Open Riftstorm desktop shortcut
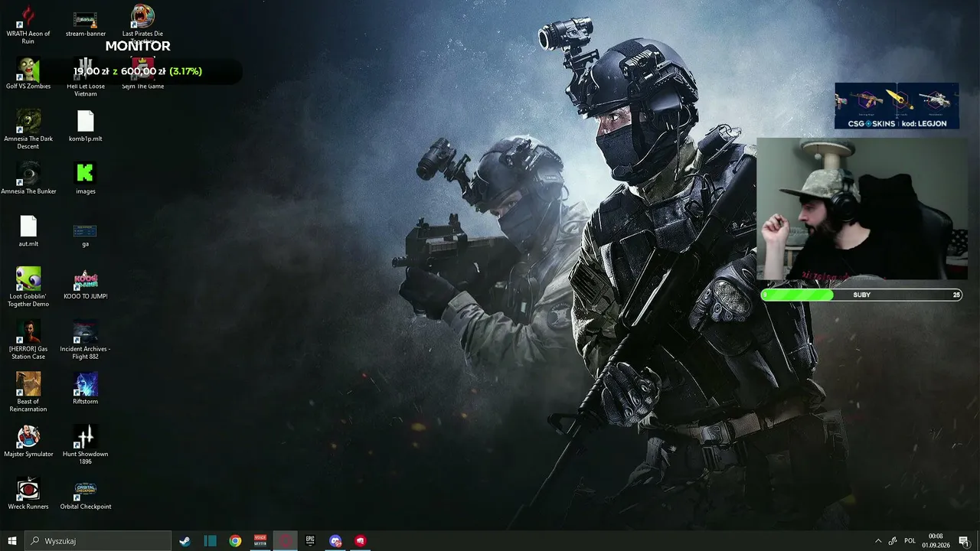Screen dimensions: 980x551 click(x=85, y=388)
